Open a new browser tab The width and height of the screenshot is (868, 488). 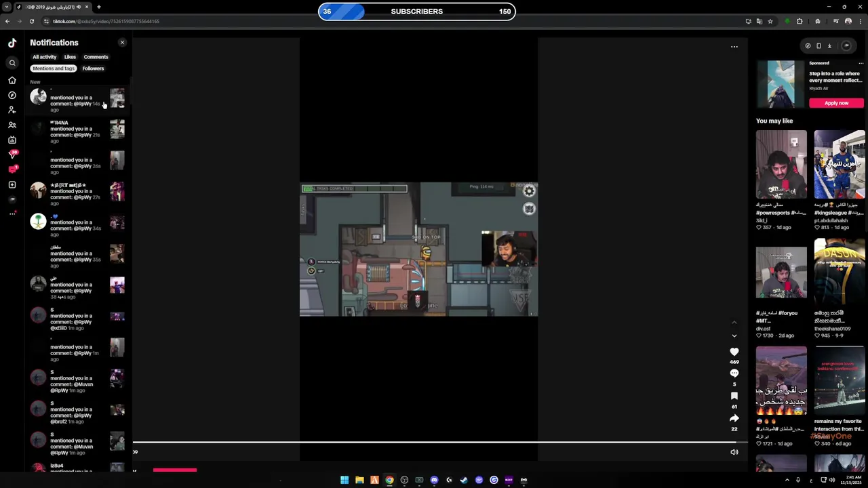pos(98,7)
